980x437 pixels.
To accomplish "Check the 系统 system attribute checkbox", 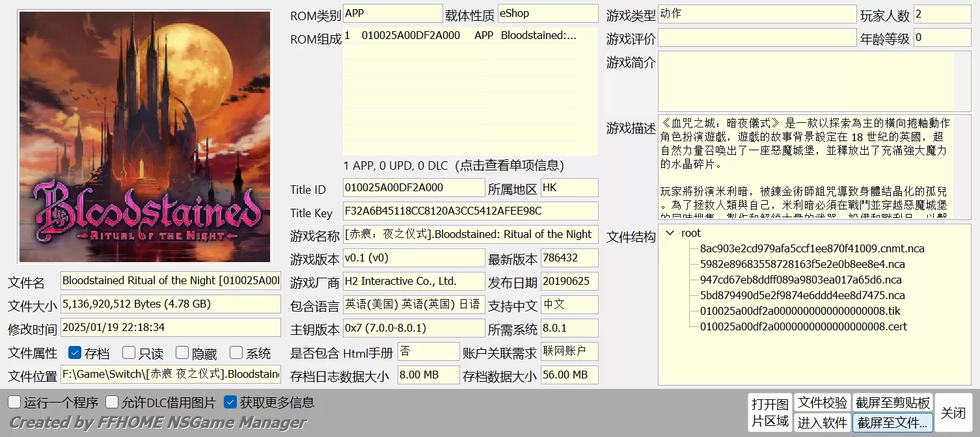I will pyautogui.click(x=236, y=353).
